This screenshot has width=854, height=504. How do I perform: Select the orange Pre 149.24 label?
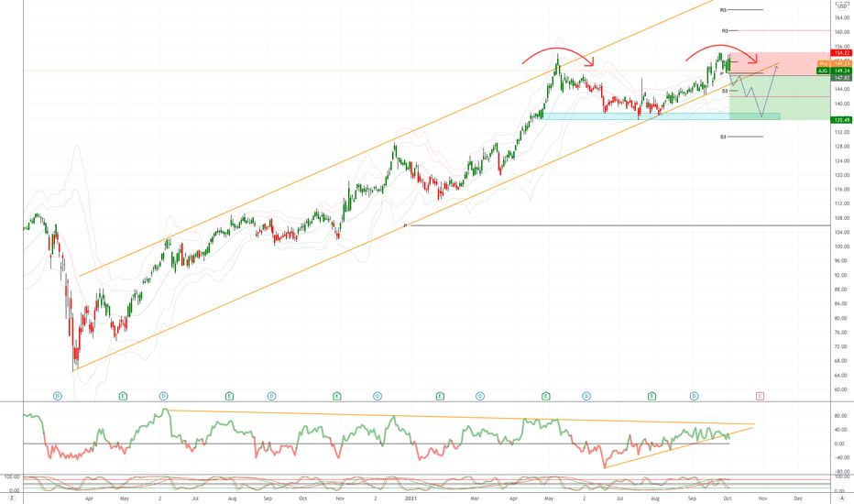(835, 64)
